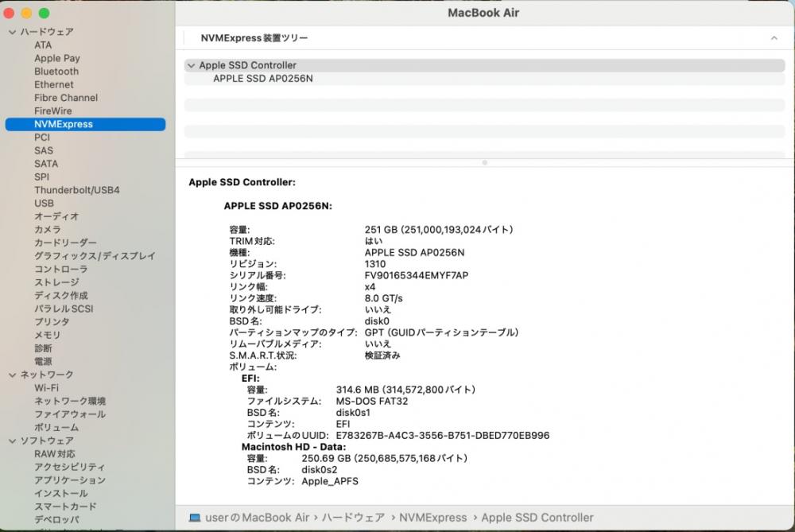Click ハードウェア in the bottom path bar

pos(354,518)
